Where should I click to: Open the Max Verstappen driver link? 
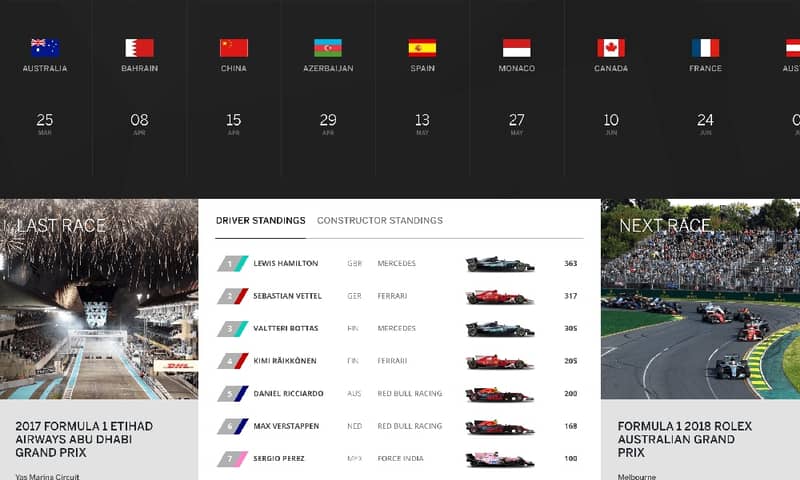[286, 426]
